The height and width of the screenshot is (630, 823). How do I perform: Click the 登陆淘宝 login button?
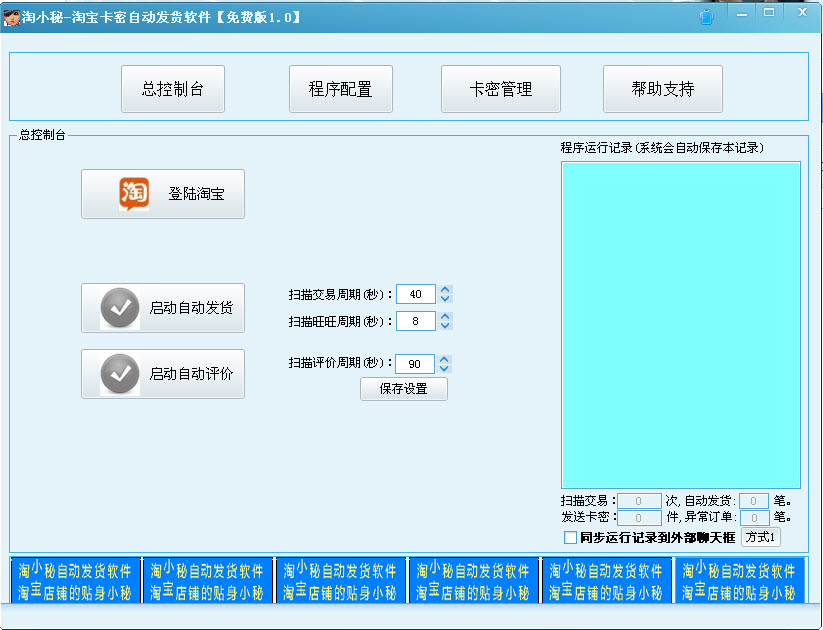163,194
